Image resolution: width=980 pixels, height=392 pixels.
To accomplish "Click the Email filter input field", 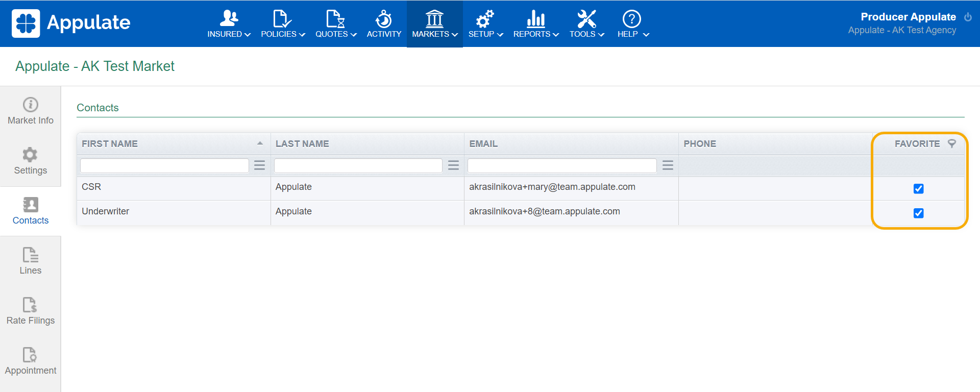I will point(562,165).
